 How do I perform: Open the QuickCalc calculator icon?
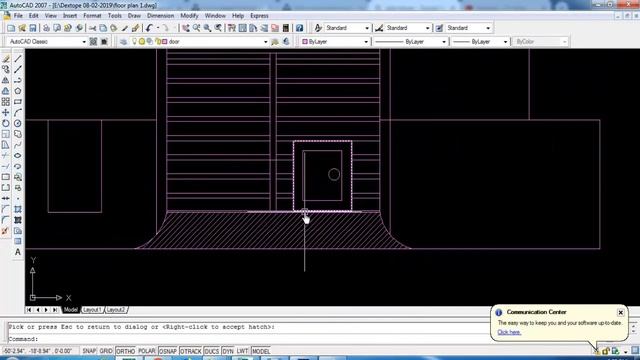(x=286, y=28)
